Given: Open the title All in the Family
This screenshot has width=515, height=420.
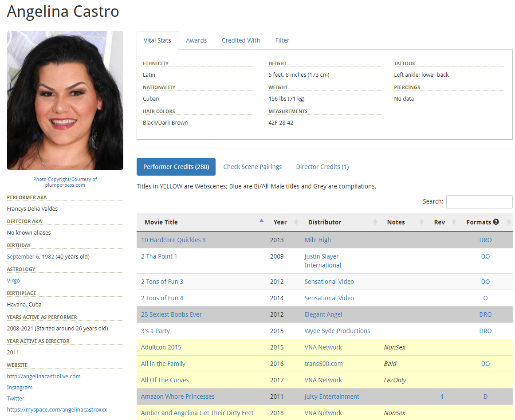Looking at the screenshot, I should coord(163,364).
